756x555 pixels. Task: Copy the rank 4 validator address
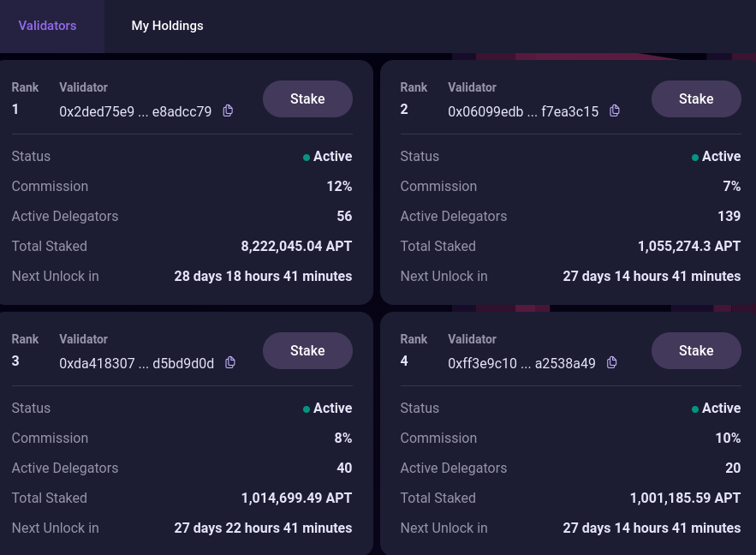point(612,362)
